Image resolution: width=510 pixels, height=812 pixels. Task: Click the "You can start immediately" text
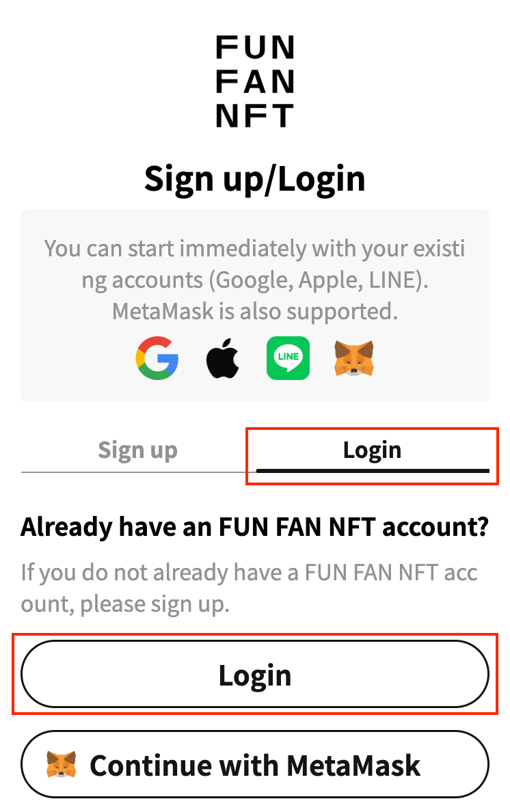255,248
